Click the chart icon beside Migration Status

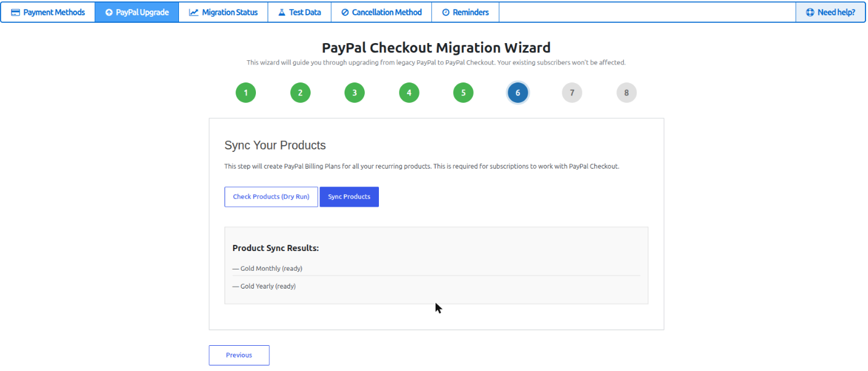[194, 12]
